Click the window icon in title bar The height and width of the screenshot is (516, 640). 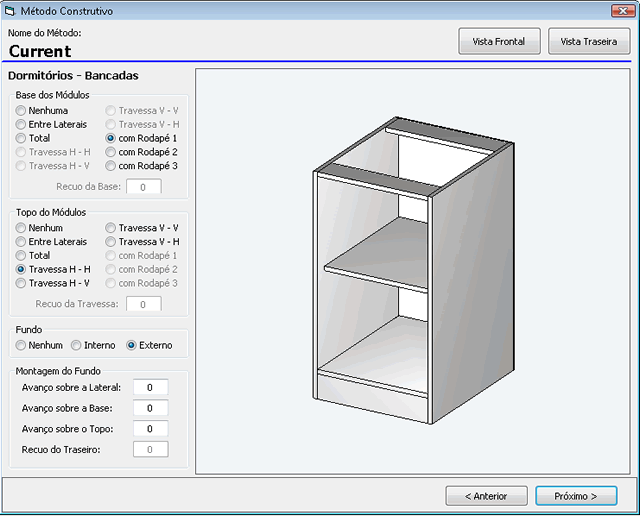pos(11,11)
